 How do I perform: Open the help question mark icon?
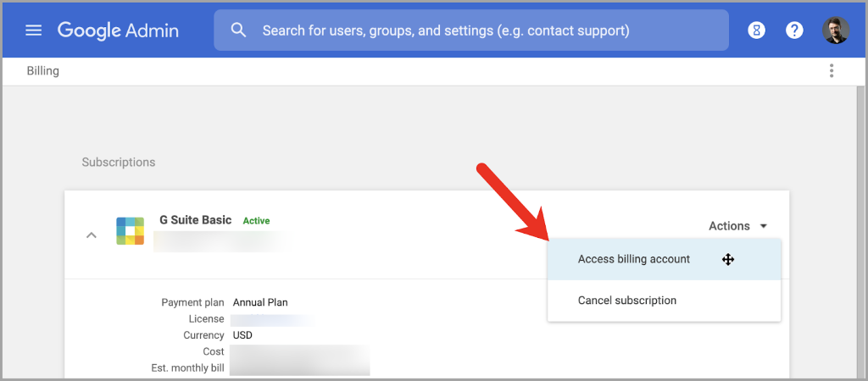tap(794, 30)
